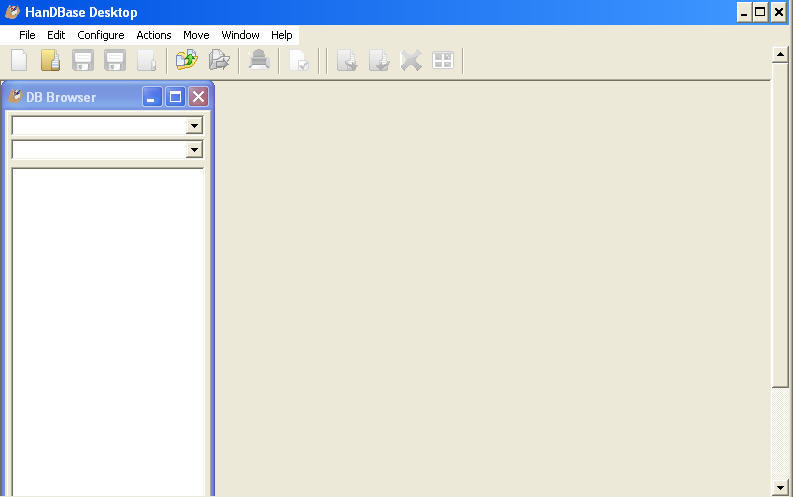The image size is (793, 497).
Task: Click the page with checkmark icon
Action: click(298, 60)
